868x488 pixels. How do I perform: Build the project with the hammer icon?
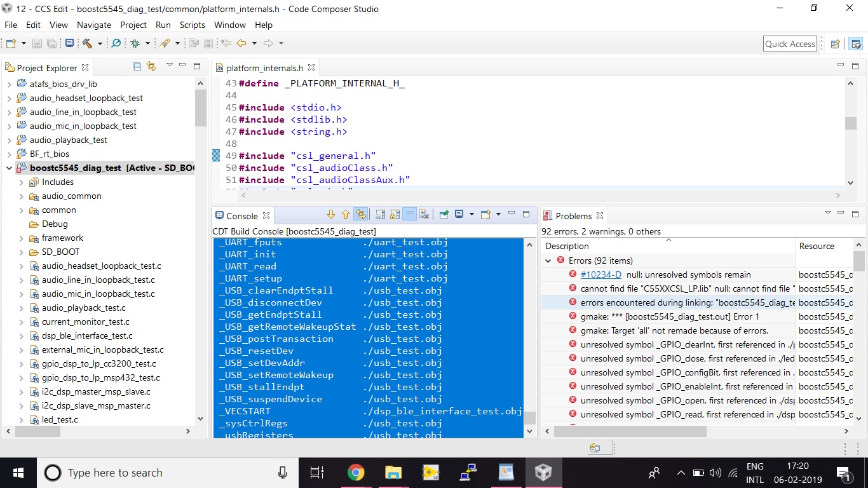pos(87,43)
